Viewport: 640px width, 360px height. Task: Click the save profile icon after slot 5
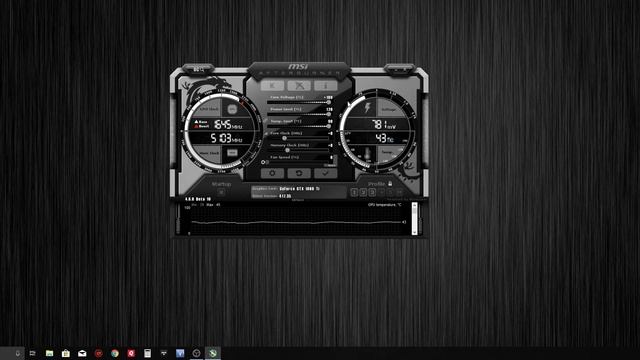399,192
